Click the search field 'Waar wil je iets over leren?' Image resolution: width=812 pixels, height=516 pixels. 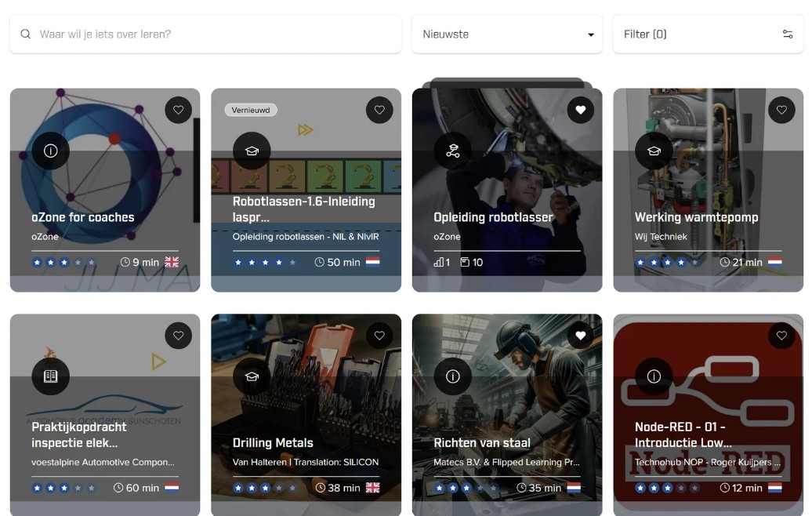[x=212, y=35]
